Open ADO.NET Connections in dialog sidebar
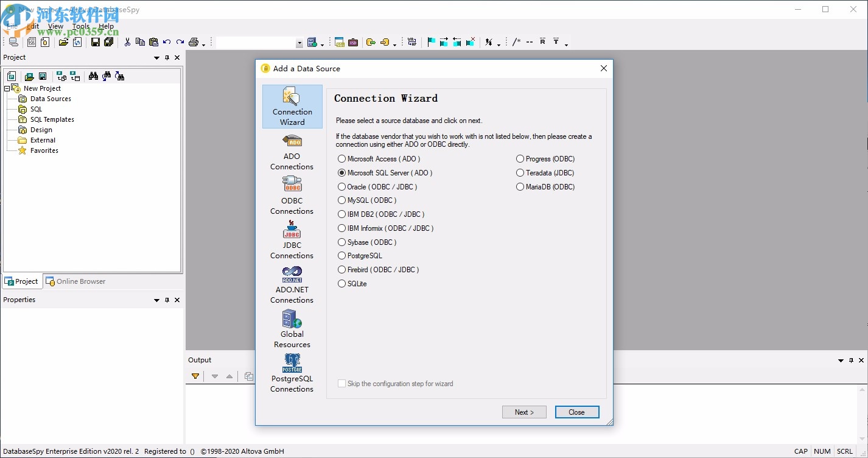Viewport: 868px width, 458px height. pos(292,285)
